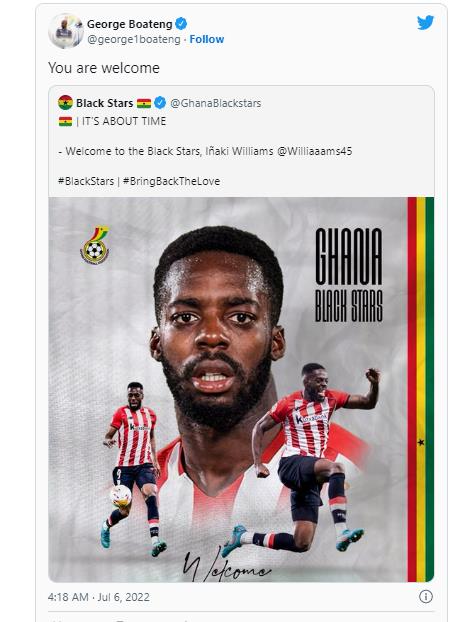The width and height of the screenshot is (473, 622).
Task: Open the Iñaki Williams welcome image
Action: coord(241,389)
